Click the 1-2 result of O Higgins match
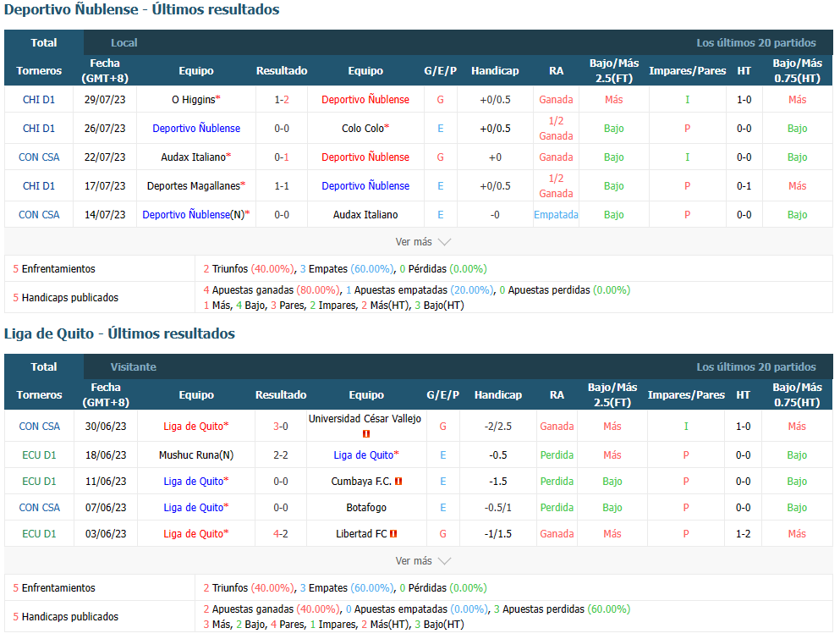 [x=282, y=100]
